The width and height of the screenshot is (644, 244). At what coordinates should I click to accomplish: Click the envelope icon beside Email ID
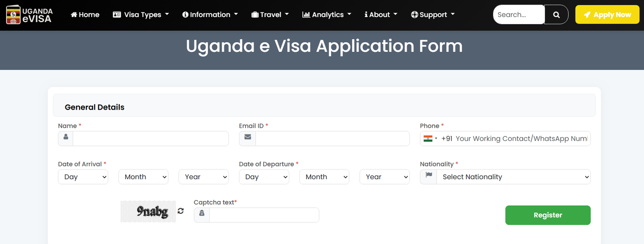pyautogui.click(x=248, y=138)
